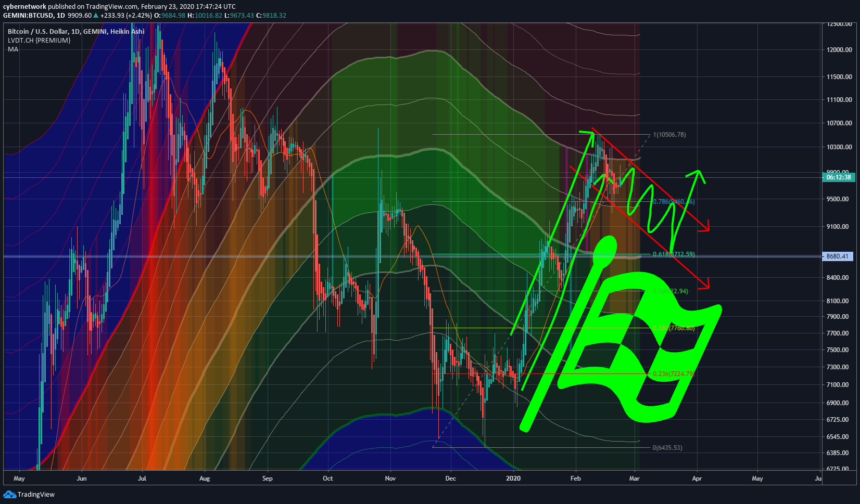
Task: Click the Oct label on time axis
Action: (328, 478)
